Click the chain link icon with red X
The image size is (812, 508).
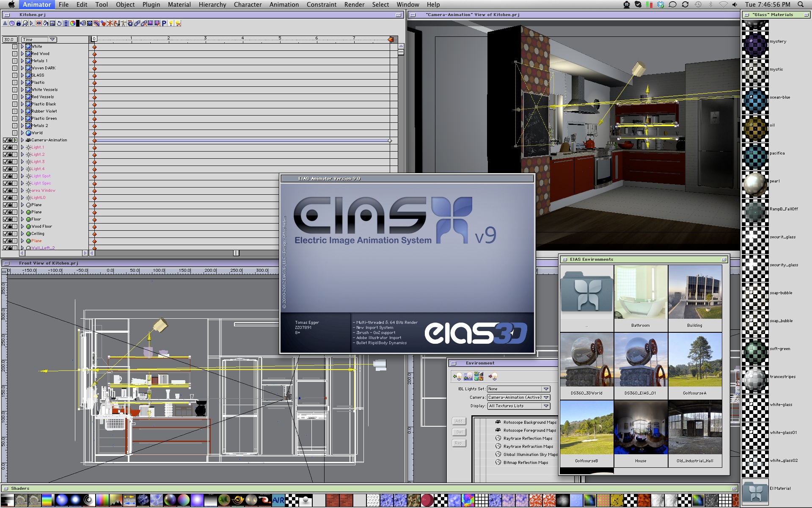(x=144, y=23)
